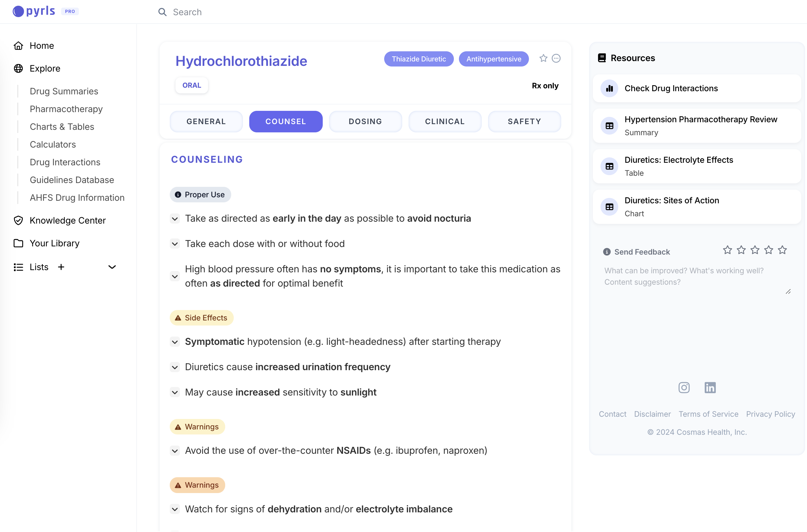Image resolution: width=807 pixels, height=532 pixels.
Task: Select the Antihypertensive tag
Action: click(x=493, y=59)
